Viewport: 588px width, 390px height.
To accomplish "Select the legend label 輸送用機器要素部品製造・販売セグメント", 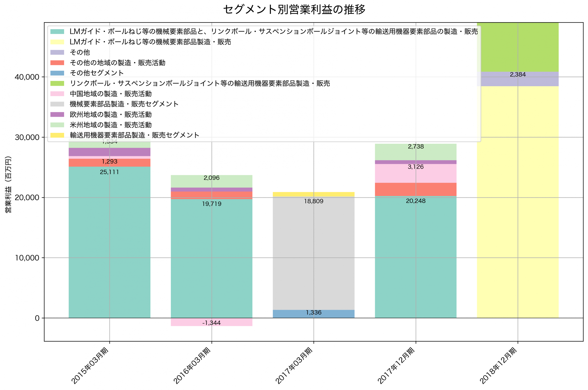I will (x=134, y=136).
